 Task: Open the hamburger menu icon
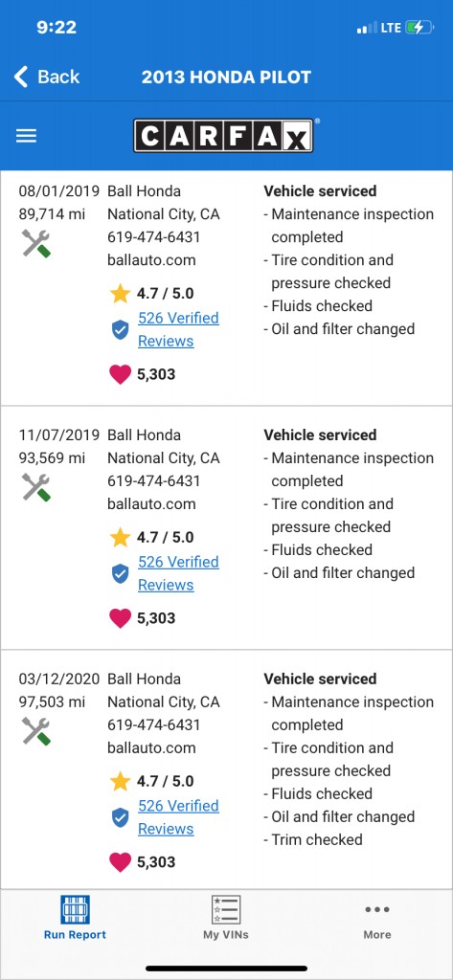26,136
